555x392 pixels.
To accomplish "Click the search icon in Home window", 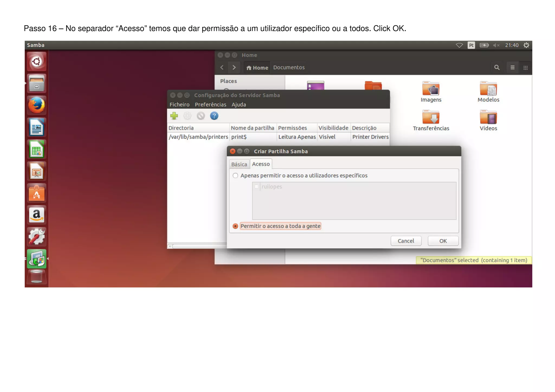I will (x=497, y=67).
